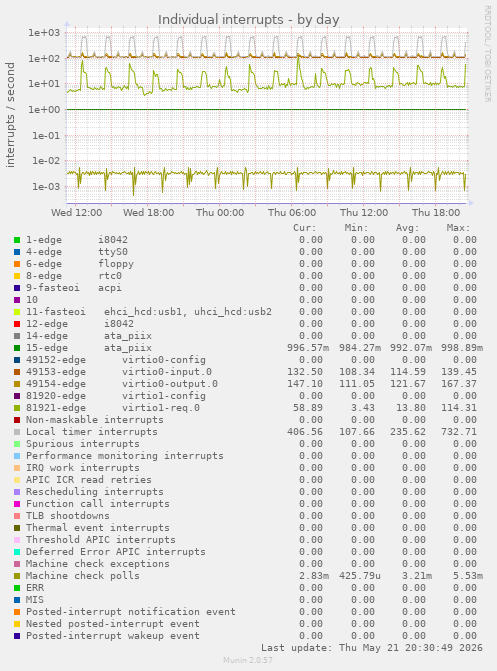
Task: Click the green 81921-edge virtio1-req.0 swatch
Action: click(x=17, y=408)
